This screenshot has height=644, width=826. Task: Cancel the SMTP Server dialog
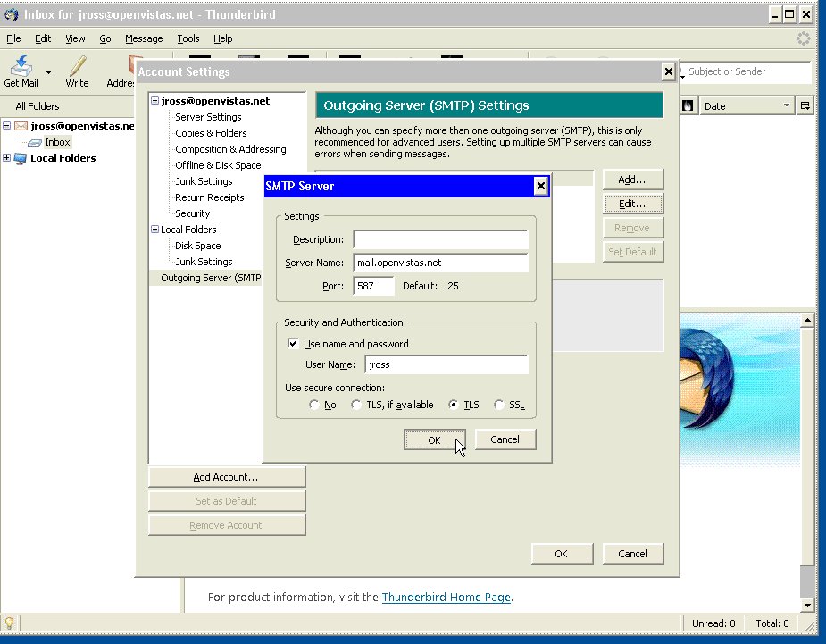(505, 439)
